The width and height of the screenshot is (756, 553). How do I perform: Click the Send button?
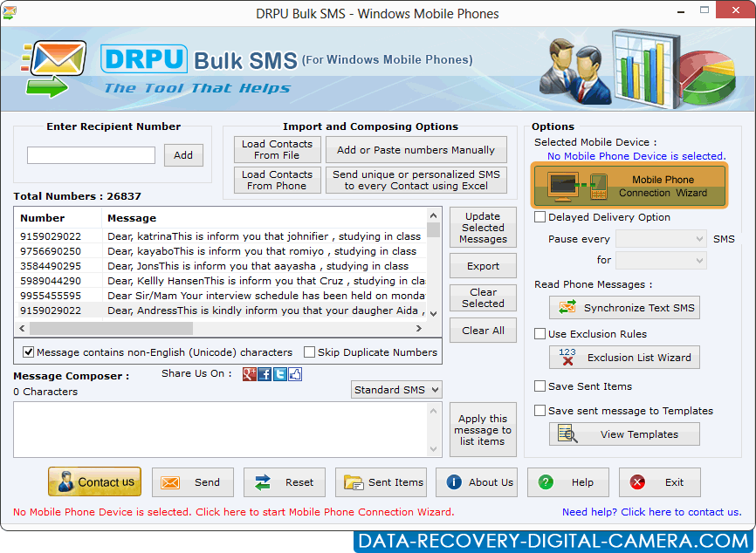(x=193, y=482)
